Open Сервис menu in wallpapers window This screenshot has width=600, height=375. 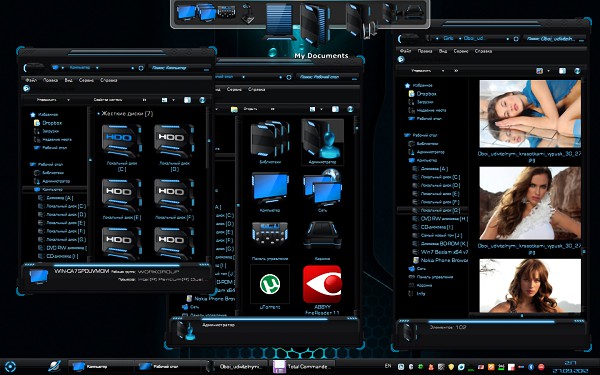(461, 51)
